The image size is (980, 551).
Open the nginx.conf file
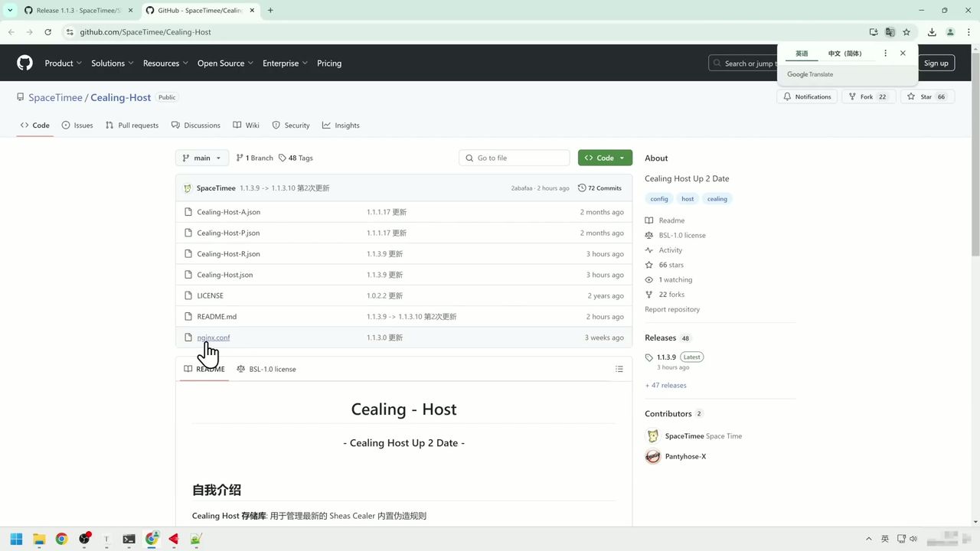coord(213,337)
